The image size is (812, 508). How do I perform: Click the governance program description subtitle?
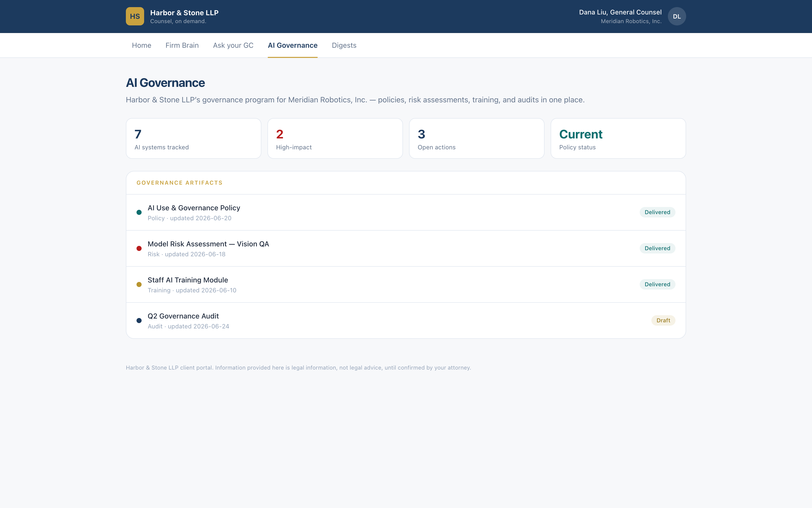(355, 100)
